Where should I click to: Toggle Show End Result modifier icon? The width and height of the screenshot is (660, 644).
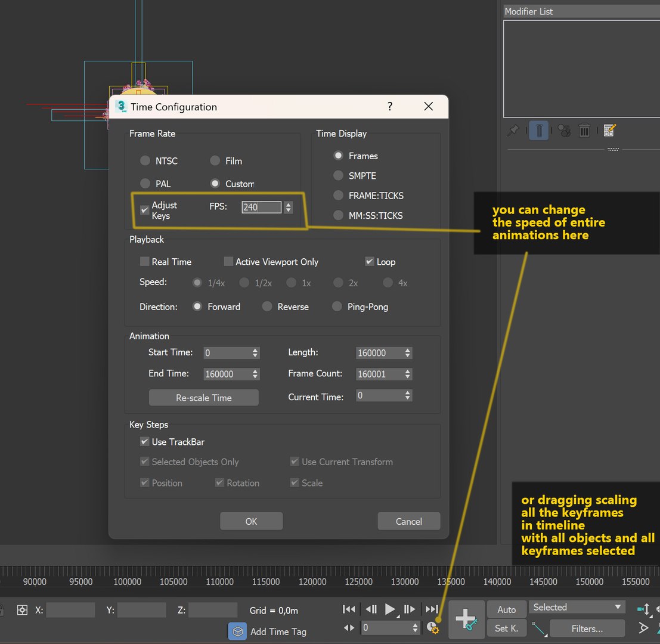pyautogui.click(x=538, y=131)
